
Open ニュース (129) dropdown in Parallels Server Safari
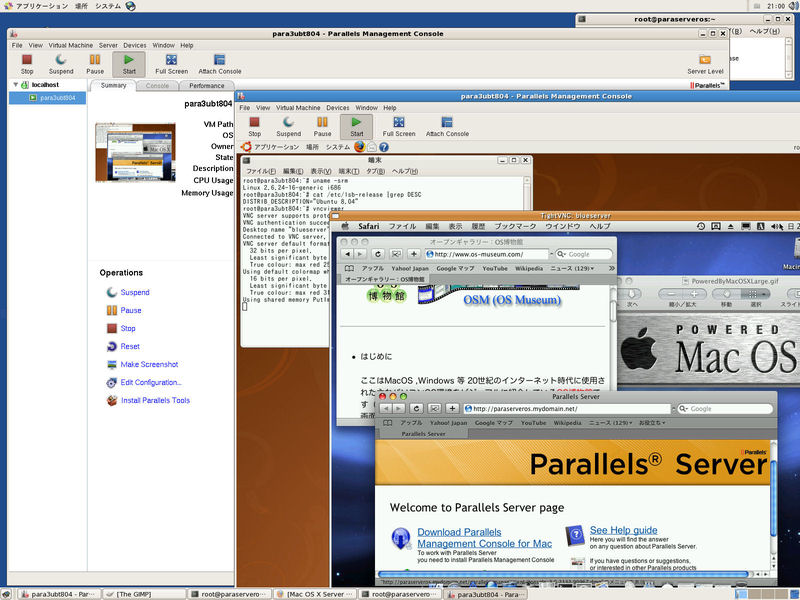point(610,423)
